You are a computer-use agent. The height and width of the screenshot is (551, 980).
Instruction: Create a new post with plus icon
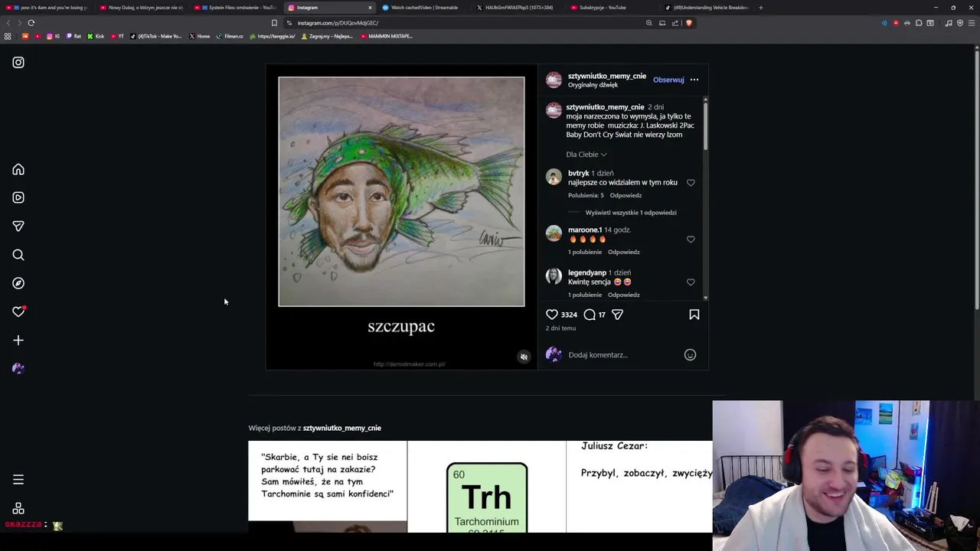(18, 340)
